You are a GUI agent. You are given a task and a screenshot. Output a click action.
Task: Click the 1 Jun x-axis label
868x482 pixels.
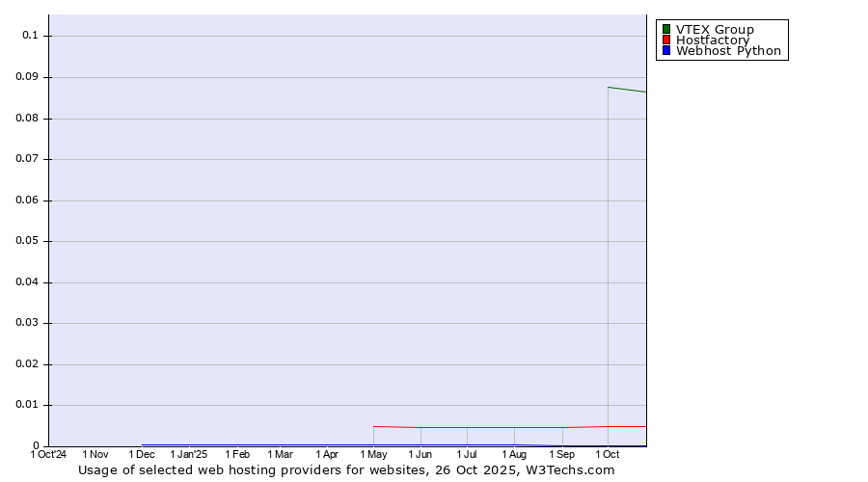420,454
